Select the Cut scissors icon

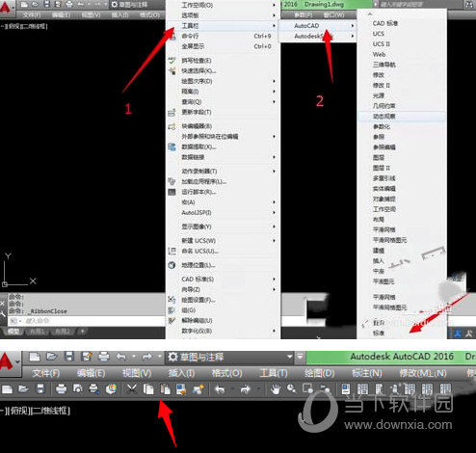131,389
